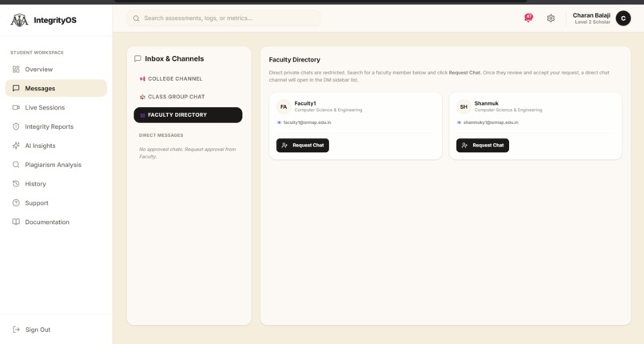Click the Integrity Reports shield icon
Viewport: 644px width, 344px height.
16,126
